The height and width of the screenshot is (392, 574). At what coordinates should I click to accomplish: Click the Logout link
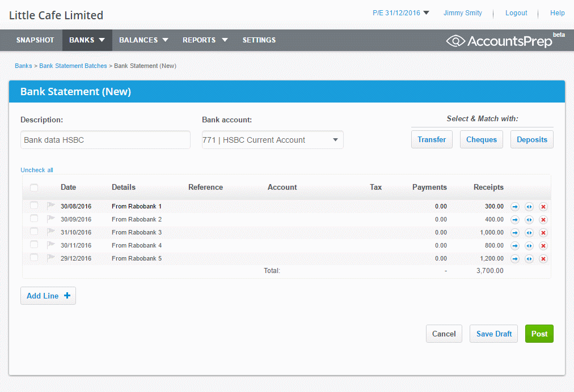[516, 13]
